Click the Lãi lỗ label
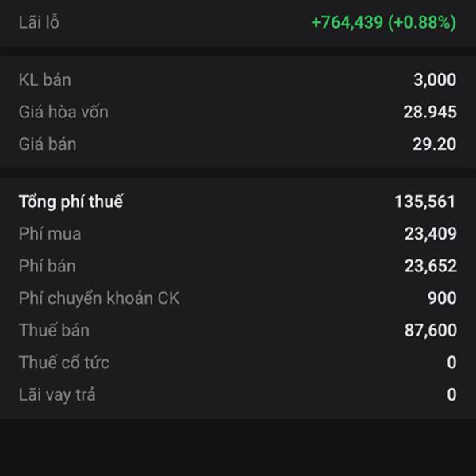Screen dimensions: 476x476 39,22
